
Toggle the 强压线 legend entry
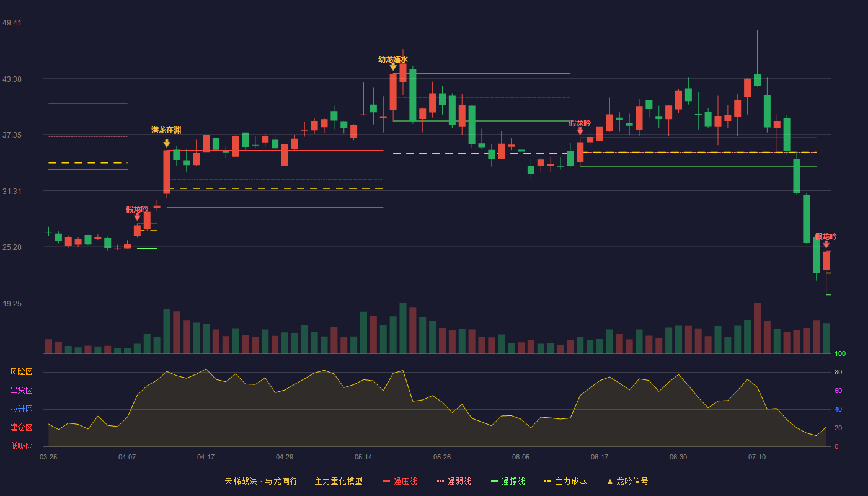tap(400, 481)
